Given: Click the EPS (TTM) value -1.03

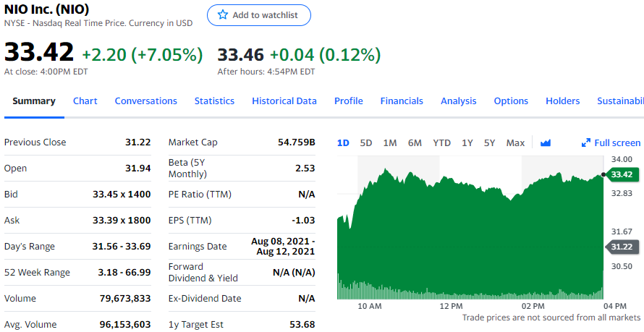Looking at the screenshot, I should (x=303, y=221).
